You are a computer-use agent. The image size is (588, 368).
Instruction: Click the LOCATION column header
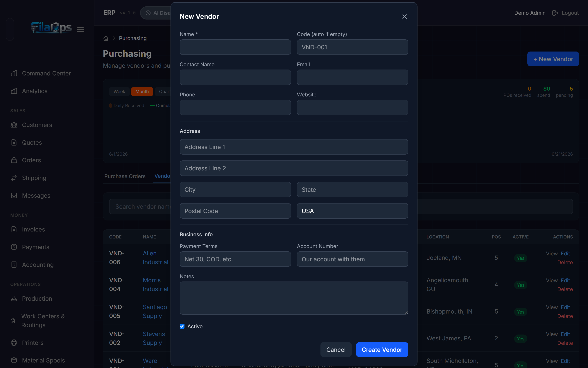tap(438, 237)
